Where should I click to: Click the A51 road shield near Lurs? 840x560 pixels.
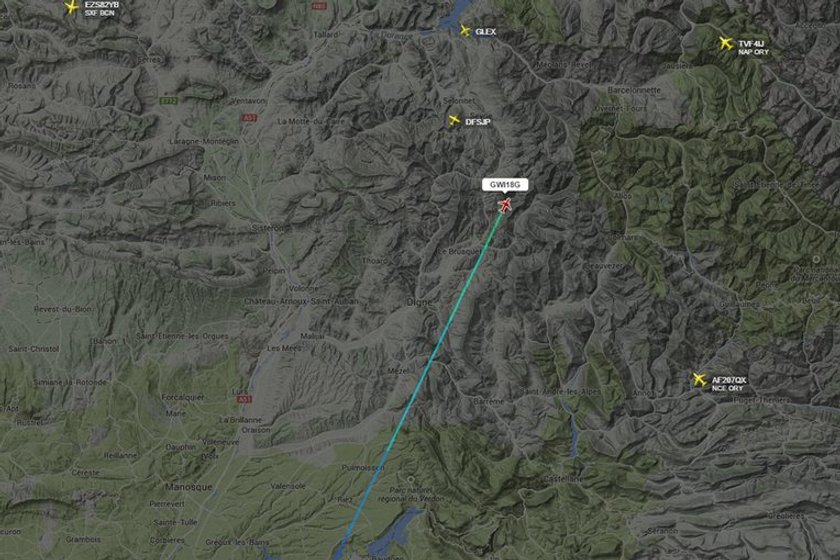point(244,399)
